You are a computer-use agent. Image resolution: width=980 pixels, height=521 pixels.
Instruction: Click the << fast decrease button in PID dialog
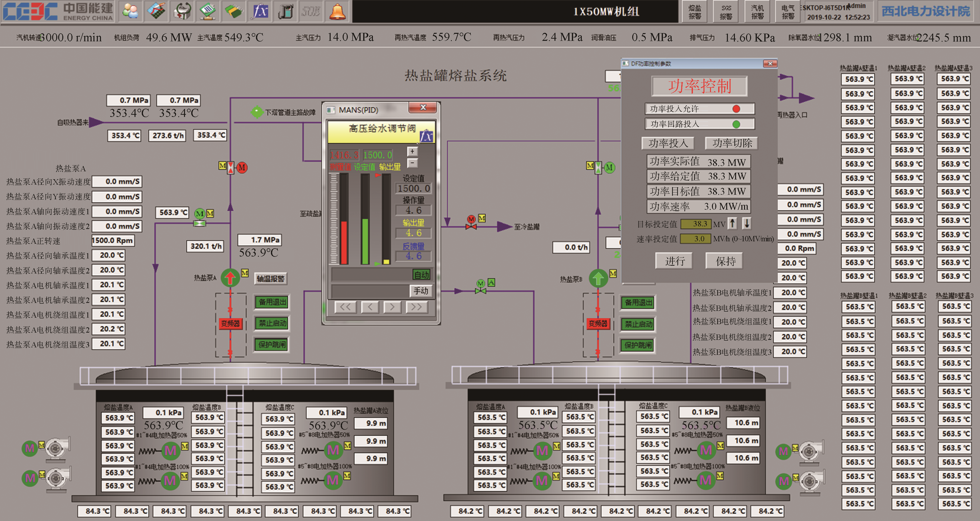click(x=345, y=307)
